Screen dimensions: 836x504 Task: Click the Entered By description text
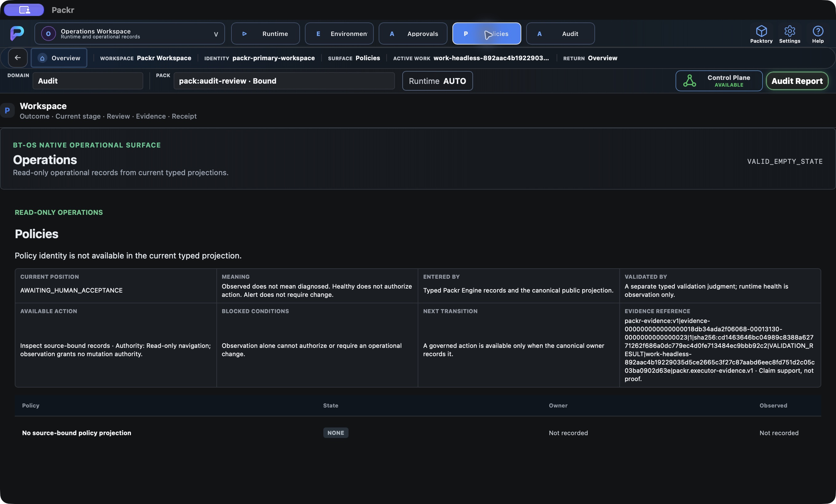click(518, 290)
